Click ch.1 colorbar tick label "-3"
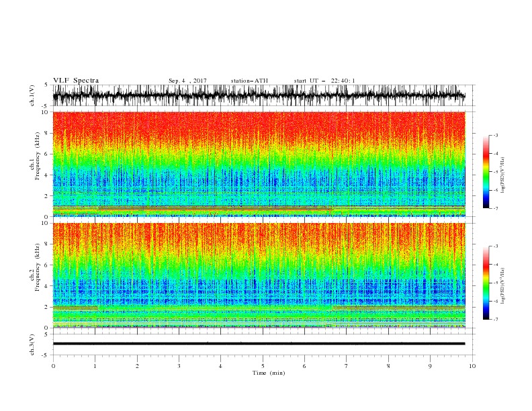The width and height of the screenshot is (532, 411). (x=496, y=135)
